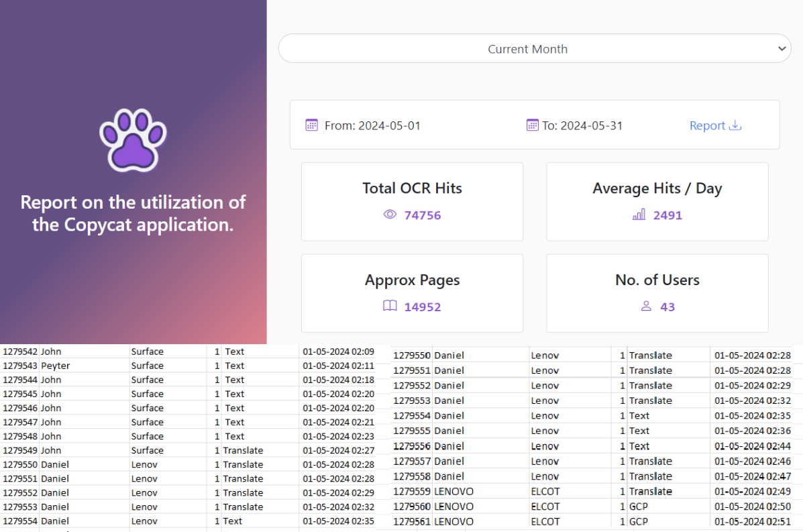Screen dimensions: 803x532
Task: Click the Total OCR Hits value 74756
Action: coord(422,215)
